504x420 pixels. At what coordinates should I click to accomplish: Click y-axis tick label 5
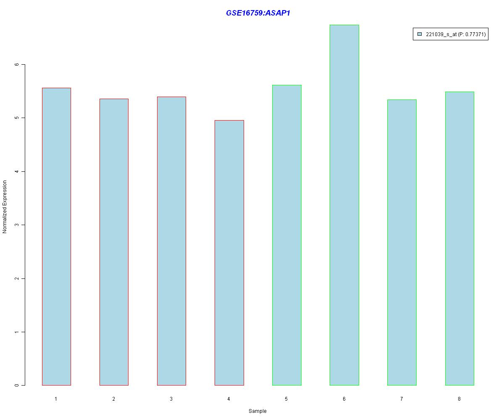tap(17, 118)
